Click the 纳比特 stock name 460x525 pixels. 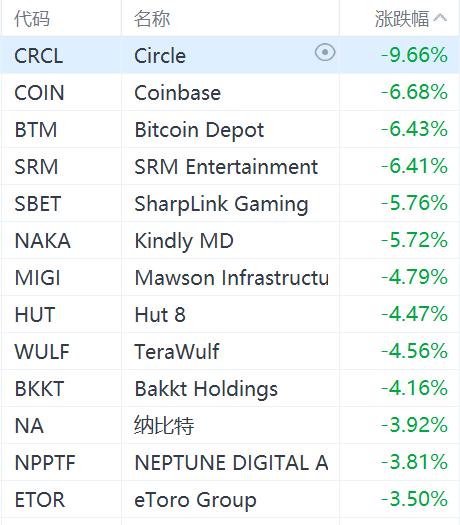pos(164,426)
